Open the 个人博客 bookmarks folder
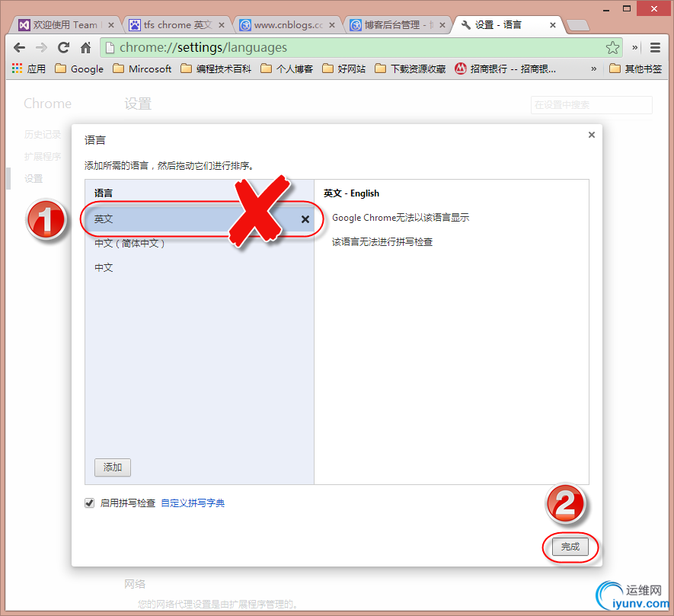This screenshot has height=616, width=674. [286, 69]
